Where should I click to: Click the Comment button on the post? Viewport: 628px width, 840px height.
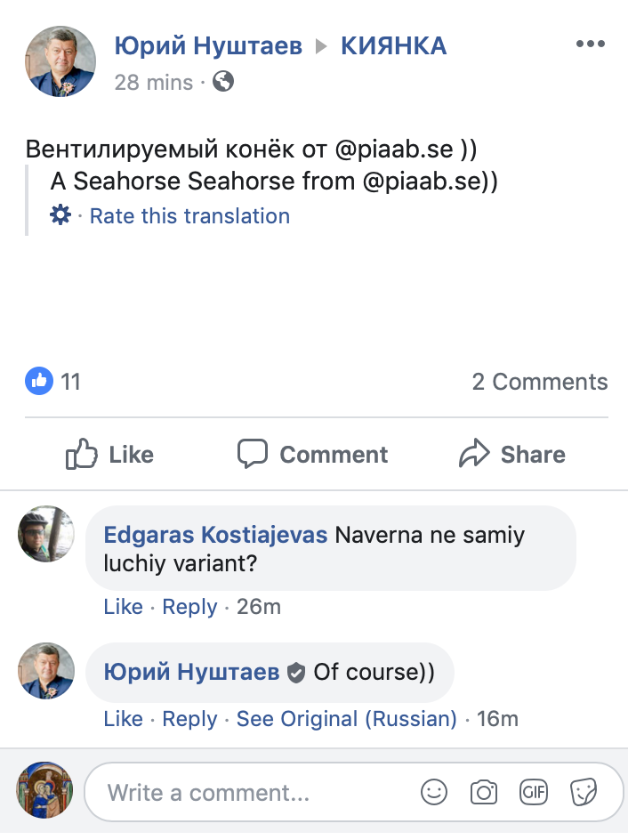click(x=313, y=455)
